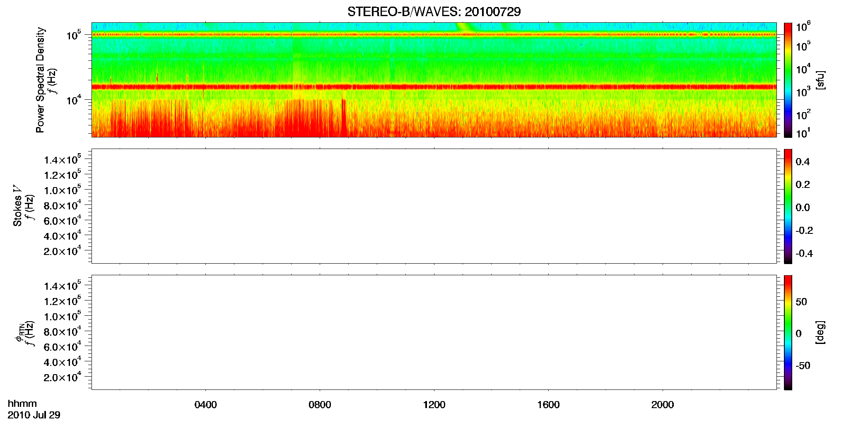Click the [sfu] unit label
Screen dimensions: 868x447
[x=820, y=80]
